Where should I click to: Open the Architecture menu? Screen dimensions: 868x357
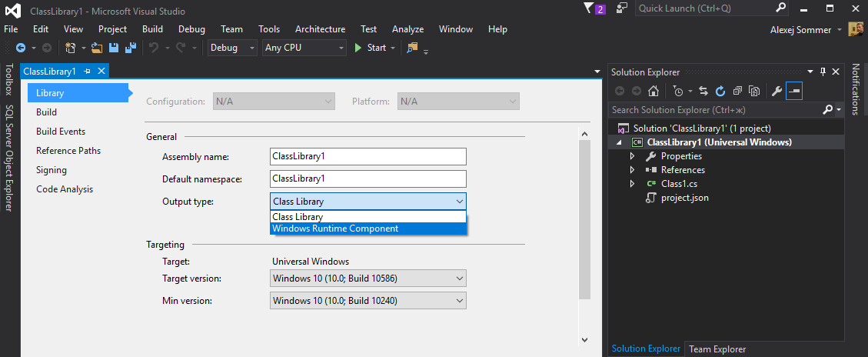pos(320,29)
